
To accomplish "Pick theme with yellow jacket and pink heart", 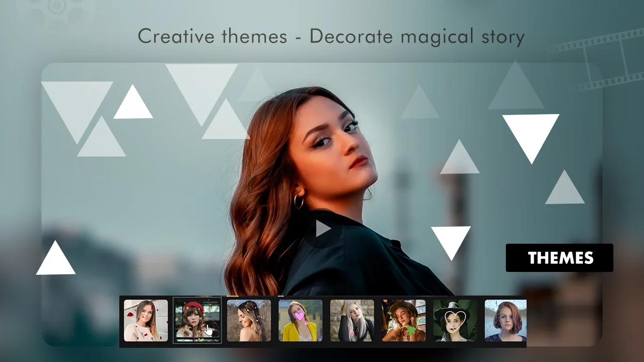I will [300, 321].
